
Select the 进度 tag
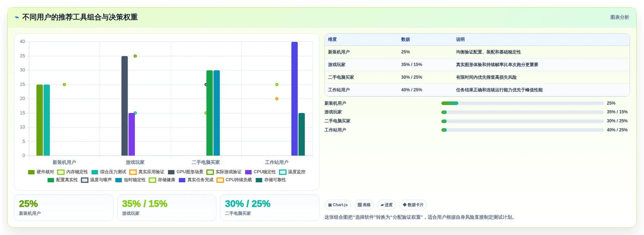[387, 205]
